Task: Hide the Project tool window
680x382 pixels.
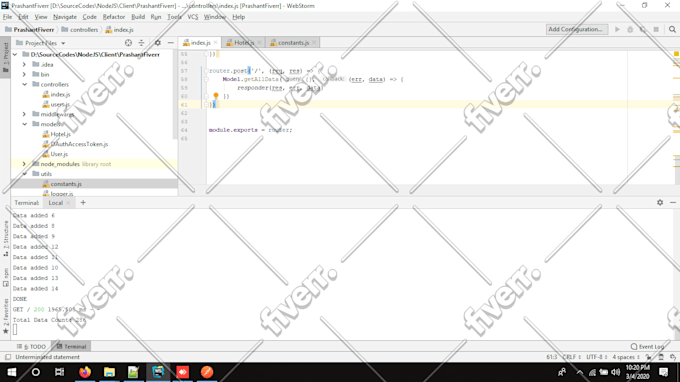Action: click(170, 43)
